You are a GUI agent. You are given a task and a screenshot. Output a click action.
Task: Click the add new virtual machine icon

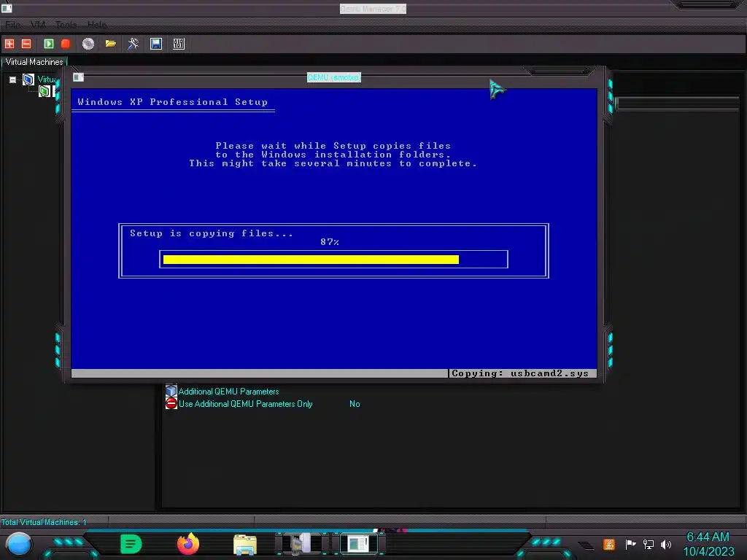point(9,44)
